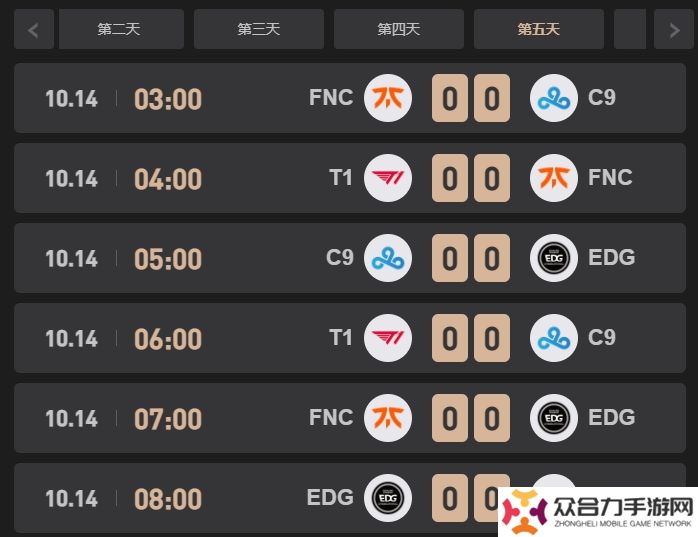Screen dimensions: 698x537
Task: Open the 第四天 schedule tab
Action: pos(399,29)
